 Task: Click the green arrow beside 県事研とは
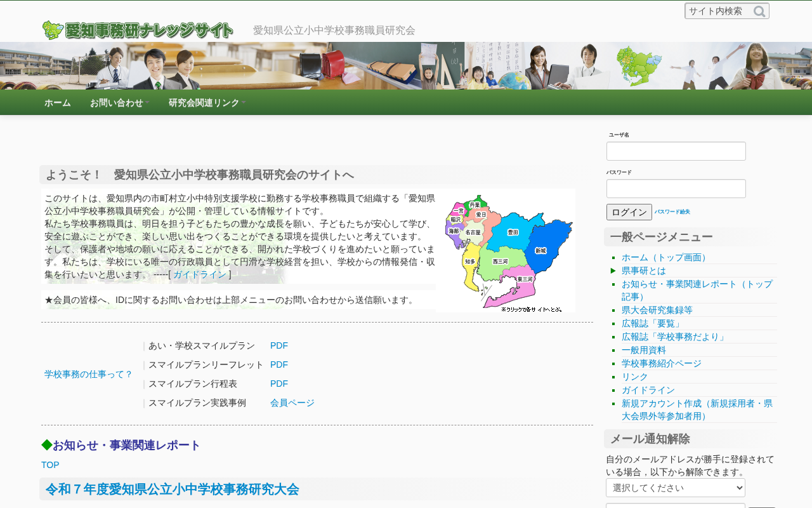[613, 271]
